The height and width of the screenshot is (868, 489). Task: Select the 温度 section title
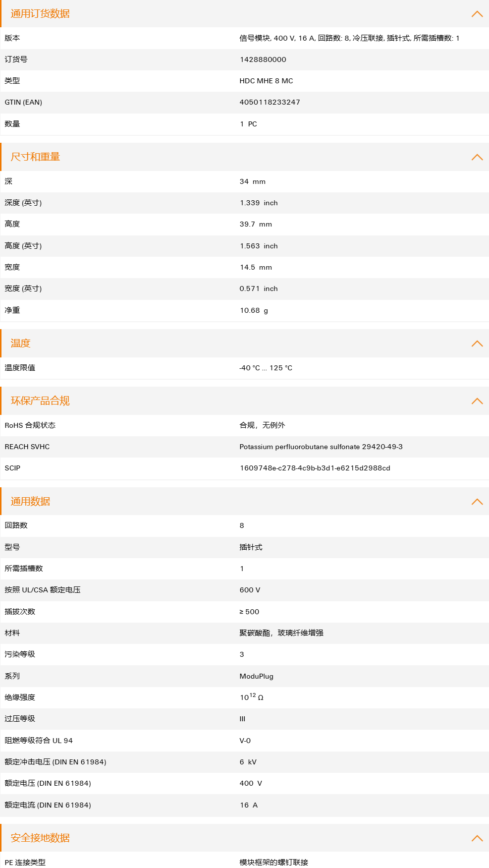(x=20, y=344)
